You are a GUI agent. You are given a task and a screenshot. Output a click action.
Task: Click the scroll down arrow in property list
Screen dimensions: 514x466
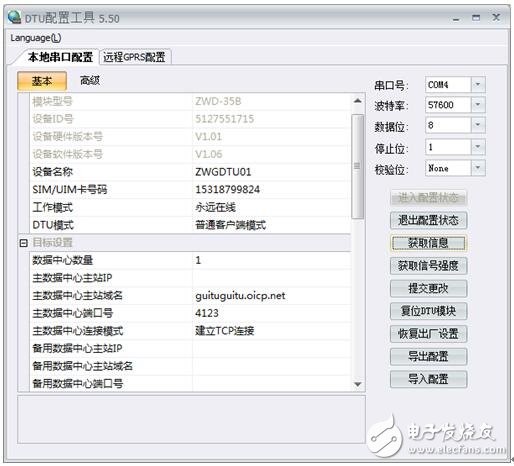(x=358, y=384)
